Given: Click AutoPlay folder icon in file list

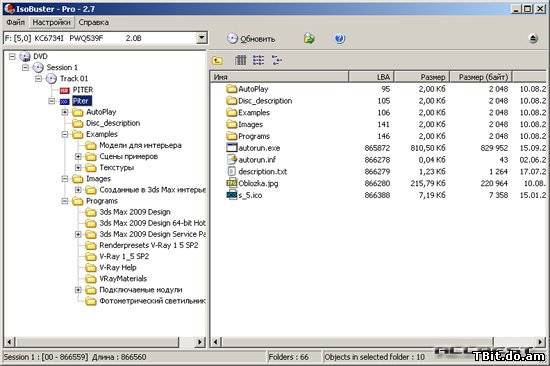Looking at the screenshot, I should click(x=232, y=89).
